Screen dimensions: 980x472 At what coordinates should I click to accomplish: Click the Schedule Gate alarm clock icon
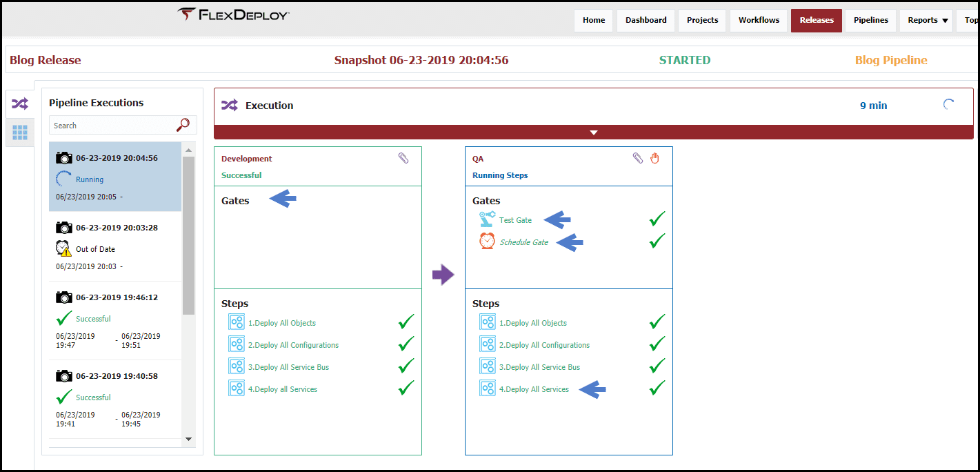487,242
